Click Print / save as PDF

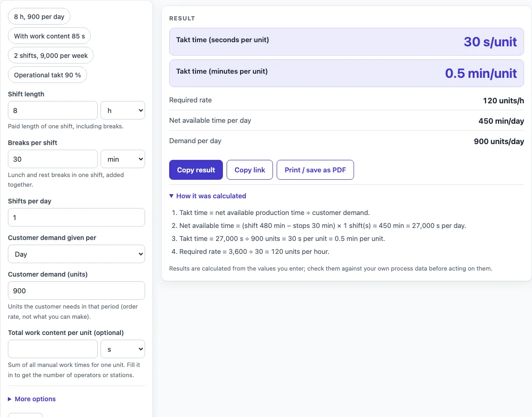click(x=315, y=170)
